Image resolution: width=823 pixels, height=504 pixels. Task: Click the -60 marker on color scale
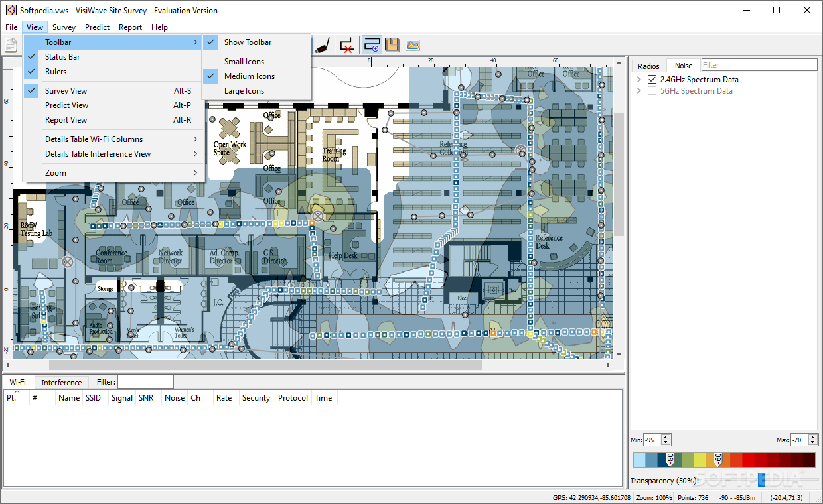click(717, 460)
